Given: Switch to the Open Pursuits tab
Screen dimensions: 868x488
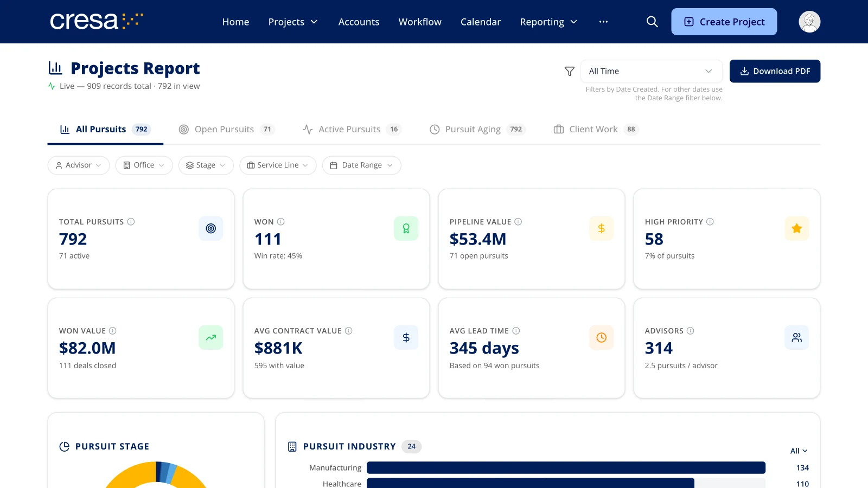Looking at the screenshot, I should [227, 130].
